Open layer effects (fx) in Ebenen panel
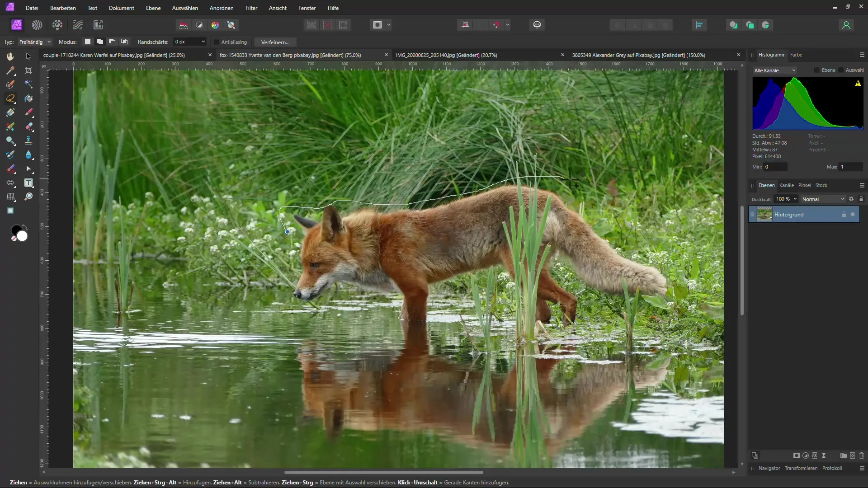868x488 pixels. (x=815, y=455)
